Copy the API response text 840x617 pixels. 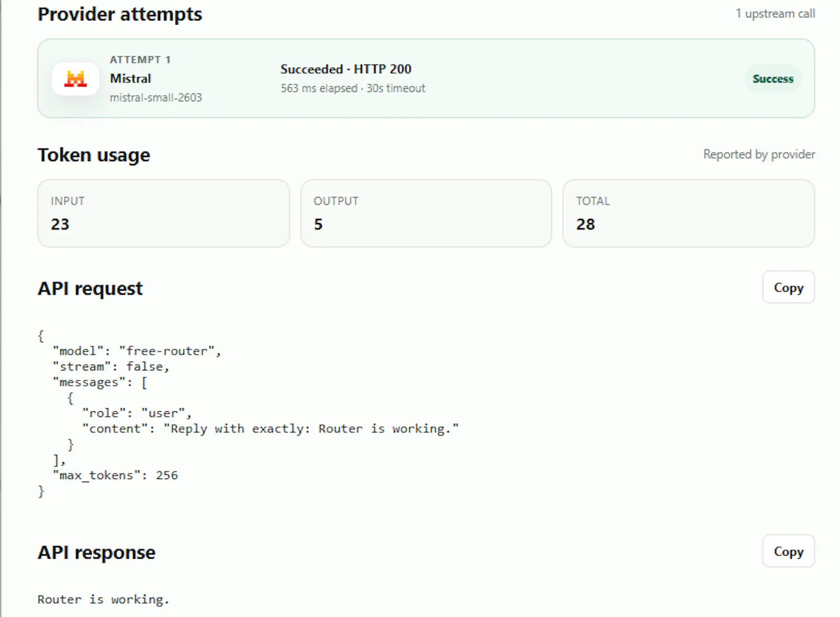coord(788,551)
